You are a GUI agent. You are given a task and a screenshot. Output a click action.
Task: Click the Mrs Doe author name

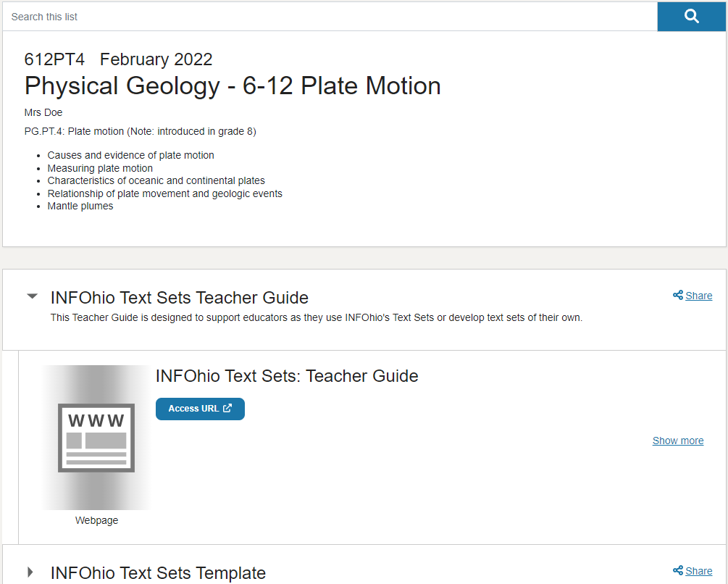pyautogui.click(x=43, y=112)
